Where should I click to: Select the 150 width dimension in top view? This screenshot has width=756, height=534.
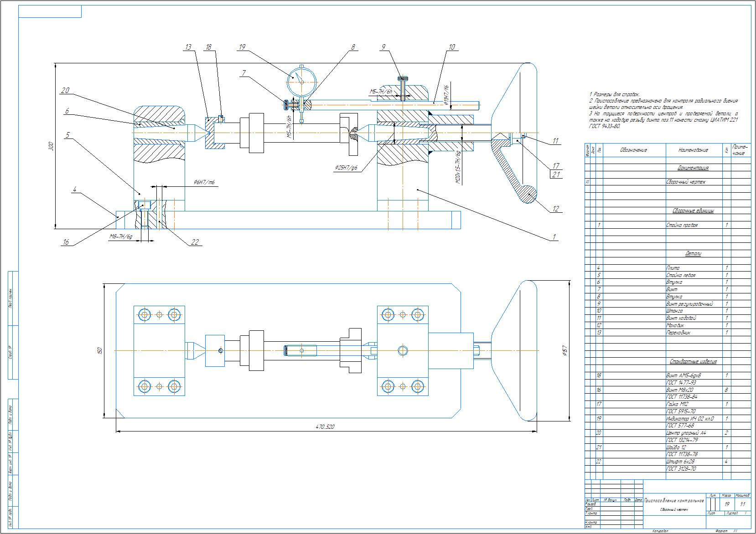[100, 350]
